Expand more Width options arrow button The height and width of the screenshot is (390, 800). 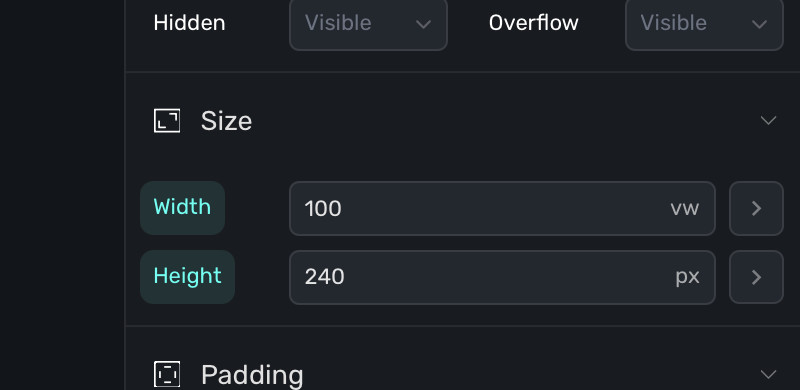pos(756,208)
